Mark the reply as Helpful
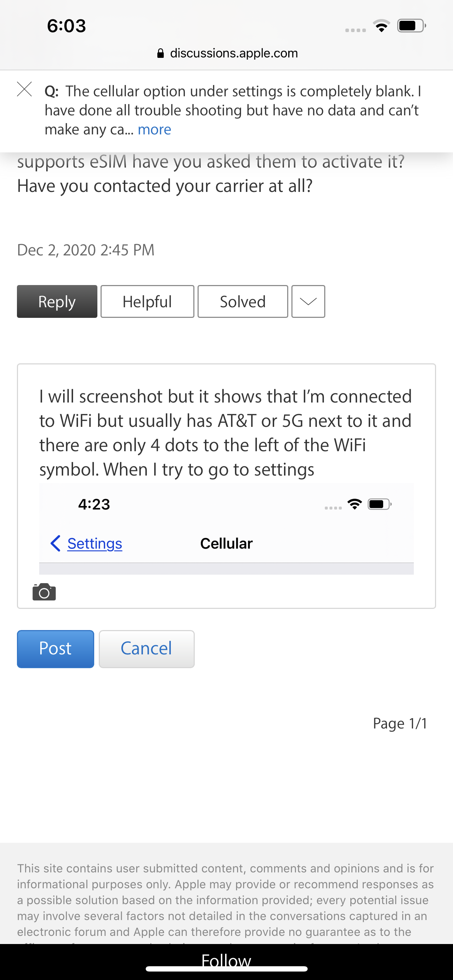 [x=147, y=301]
